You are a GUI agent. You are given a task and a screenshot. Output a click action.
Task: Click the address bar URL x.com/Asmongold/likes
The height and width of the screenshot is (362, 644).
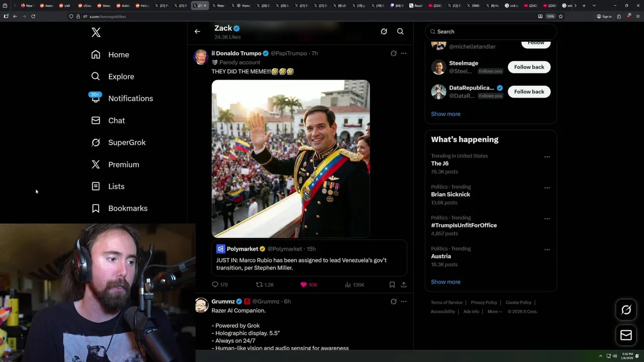(108, 17)
